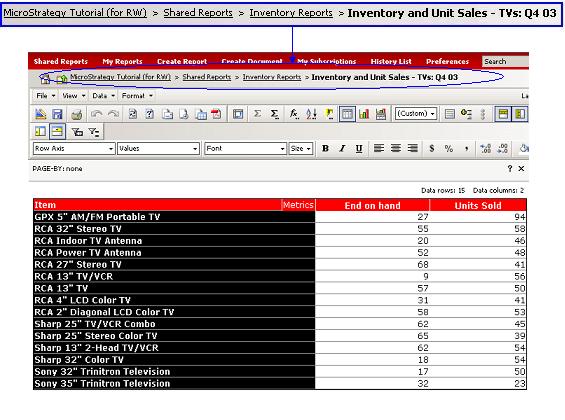This screenshot has height=420, width=565.
Task: Expand the Font dropdown
Action: (245, 148)
